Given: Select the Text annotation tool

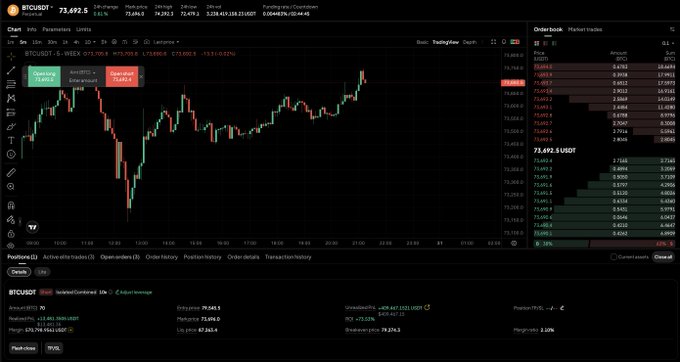Looking at the screenshot, I should pyautogui.click(x=11, y=140).
